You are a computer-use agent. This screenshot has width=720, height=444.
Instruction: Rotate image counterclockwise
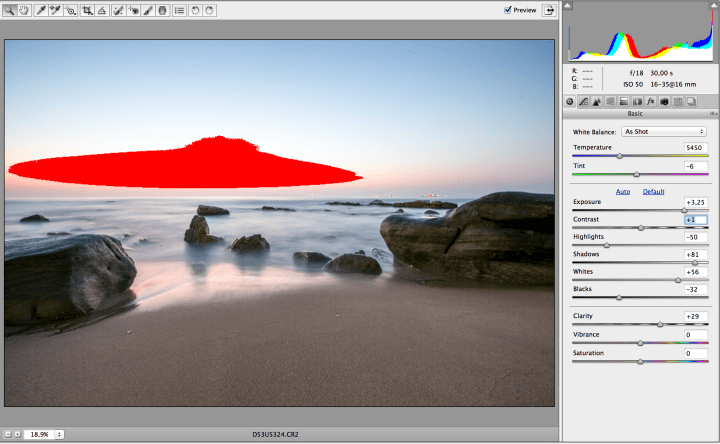click(x=196, y=10)
